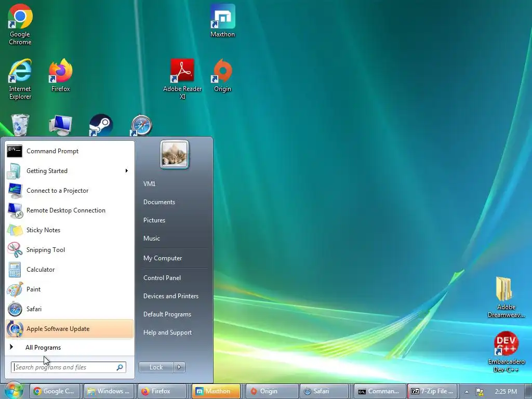Click the Search programs and files box
The height and width of the screenshot is (399, 532).
(x=69, y=367)
